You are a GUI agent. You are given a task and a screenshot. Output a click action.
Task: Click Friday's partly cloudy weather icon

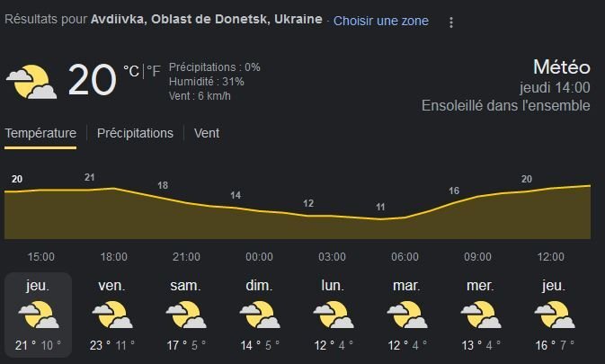coord(113,315)
